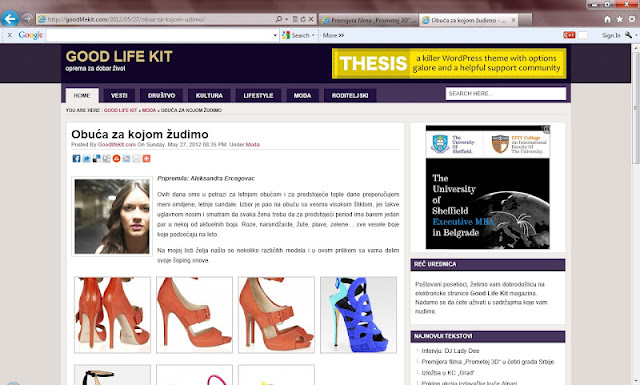Screen dimensions: 640x385
Task: Click the goodlifekit.com URL address field
Action: point(155,19)
